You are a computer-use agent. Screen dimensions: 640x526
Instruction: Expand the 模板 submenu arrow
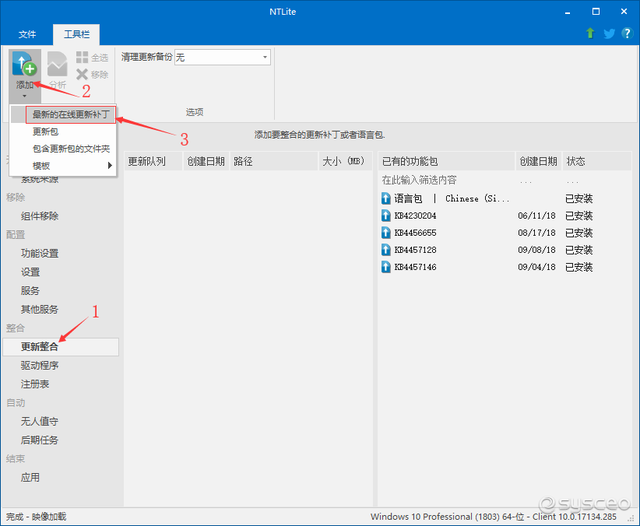110,165
